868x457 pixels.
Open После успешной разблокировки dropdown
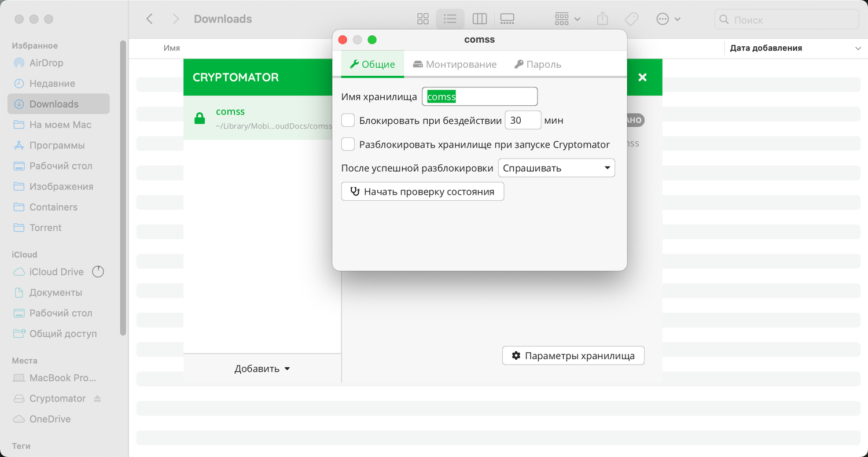tap(556, 168)
